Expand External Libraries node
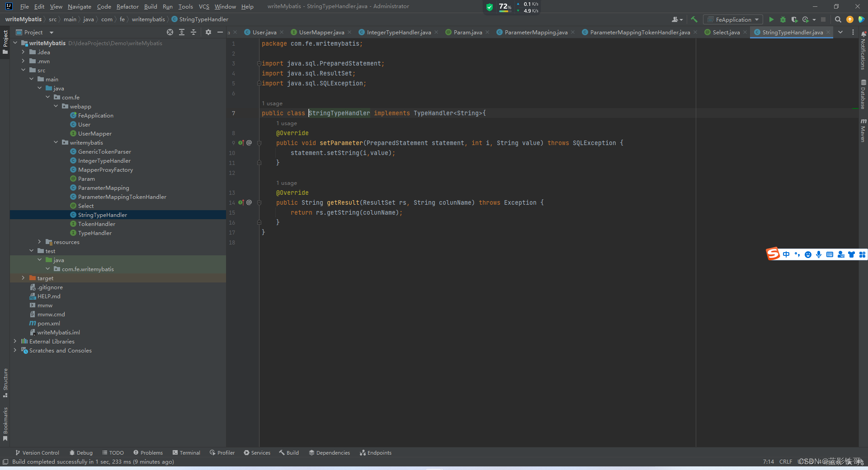The image size is (868, 470). 15,341
